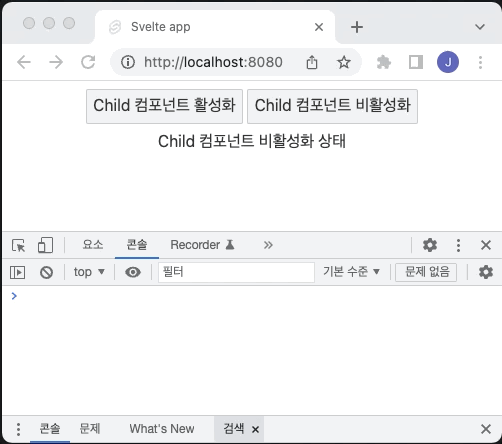Click the share page icon
The height and width of the screenshot is (444, 502).
click(x=312, y=62)
